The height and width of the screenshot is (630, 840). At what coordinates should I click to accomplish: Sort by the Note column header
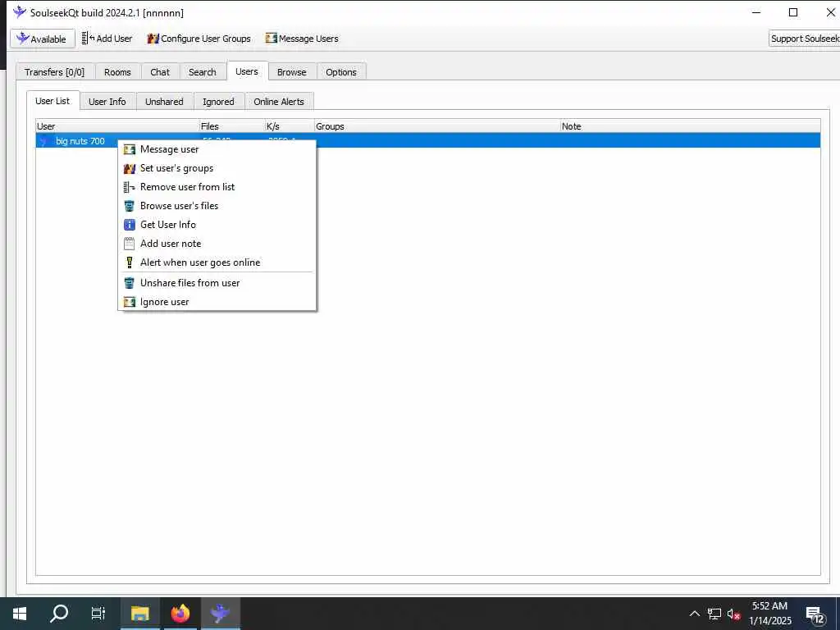(x=690, y=126)
